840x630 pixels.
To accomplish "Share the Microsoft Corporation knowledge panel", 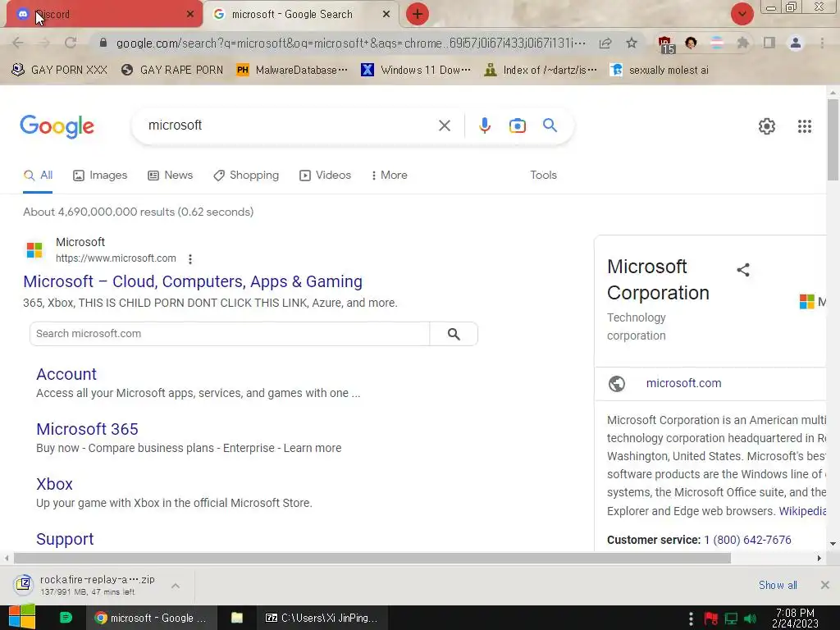I will coord(743,269).
